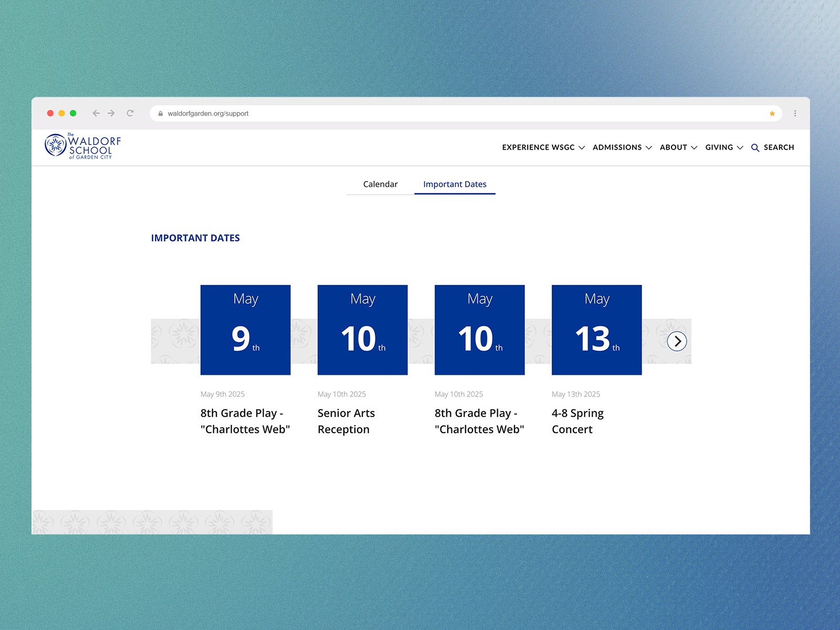
Task: Click the 'May 13th 2025' date text
Action: coord(576,394)
